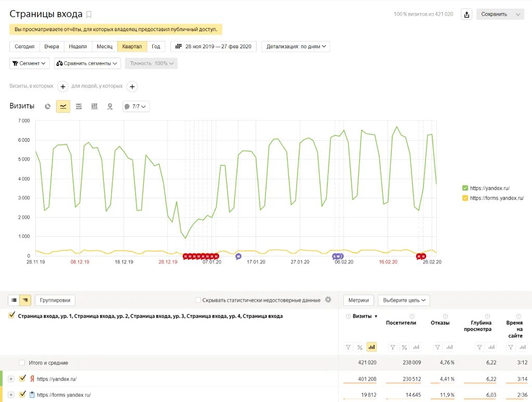
Task: Filter by Отказы column funnel icon
Action: click(x=437, y=347)
